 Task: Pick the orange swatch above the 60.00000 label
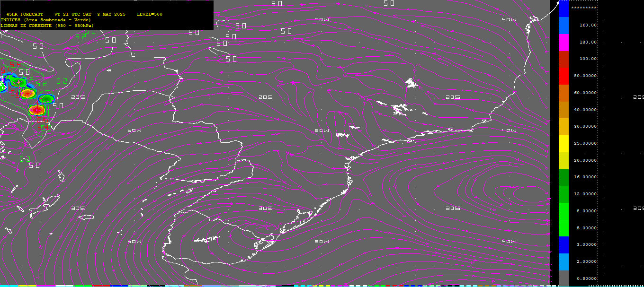[x=563, y=93]
